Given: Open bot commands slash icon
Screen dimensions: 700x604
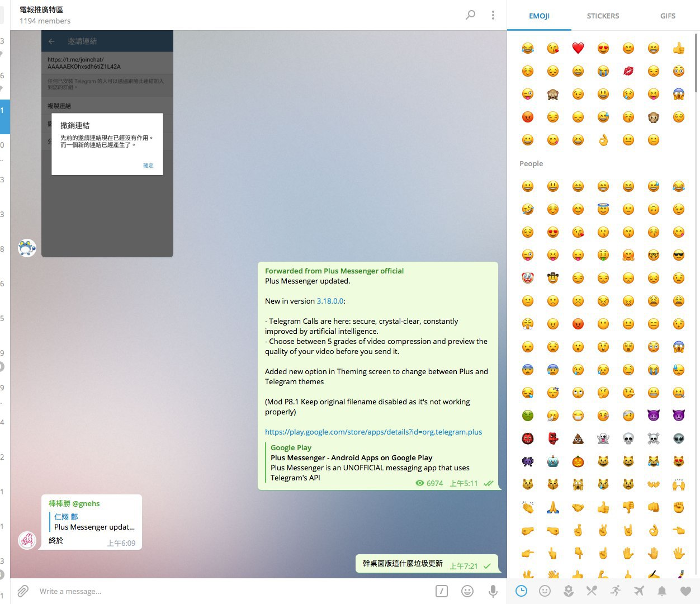Looking at the screenshot, I should 442,591.
